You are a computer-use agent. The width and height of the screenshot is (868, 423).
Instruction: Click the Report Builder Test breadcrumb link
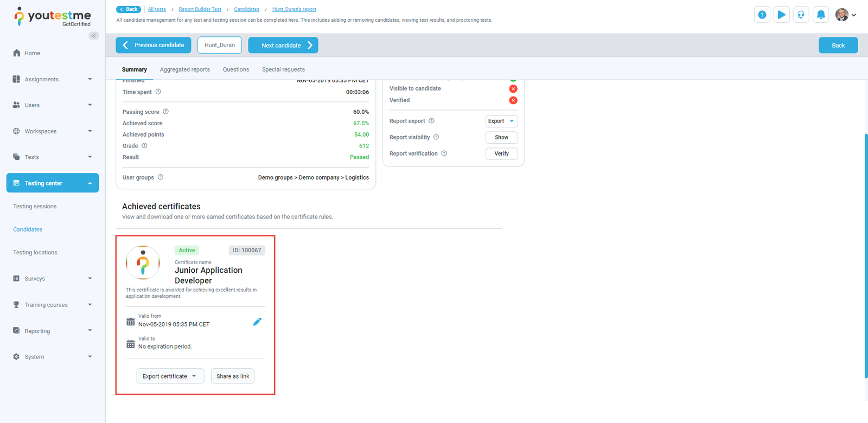[200, 9]
